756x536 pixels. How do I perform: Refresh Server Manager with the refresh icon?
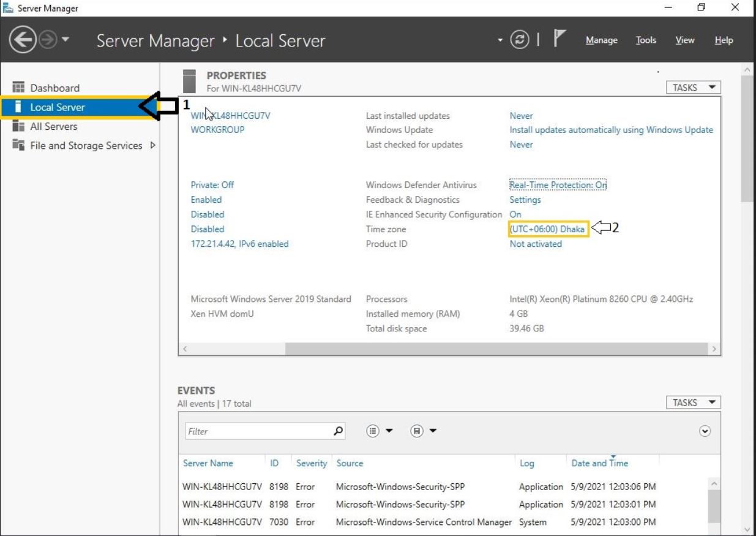tap(520, 40)
